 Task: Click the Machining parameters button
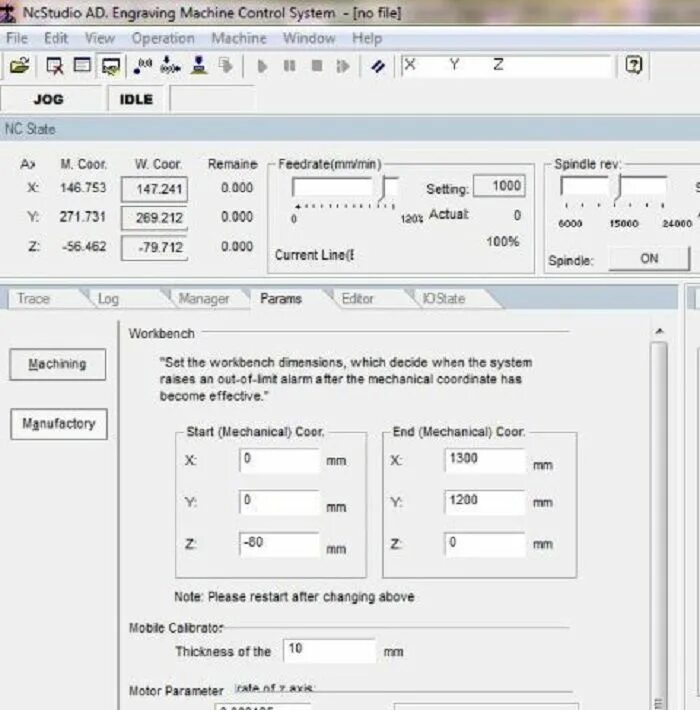58,364
